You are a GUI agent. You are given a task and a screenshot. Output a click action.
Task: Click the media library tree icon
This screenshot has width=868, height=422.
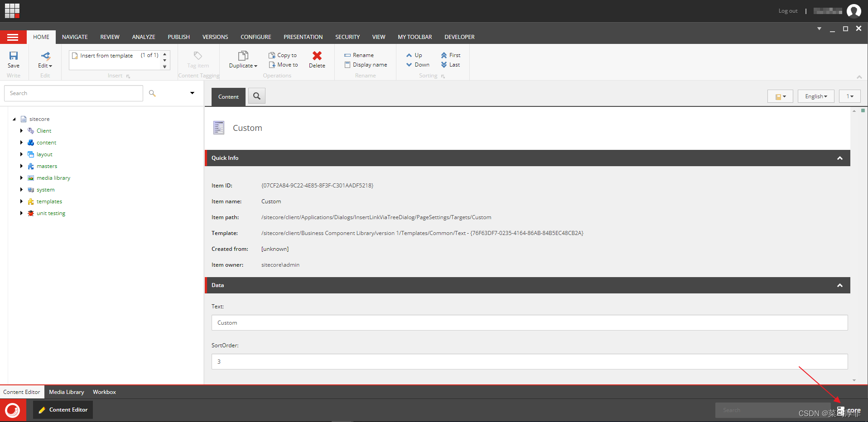coord(31,178)
